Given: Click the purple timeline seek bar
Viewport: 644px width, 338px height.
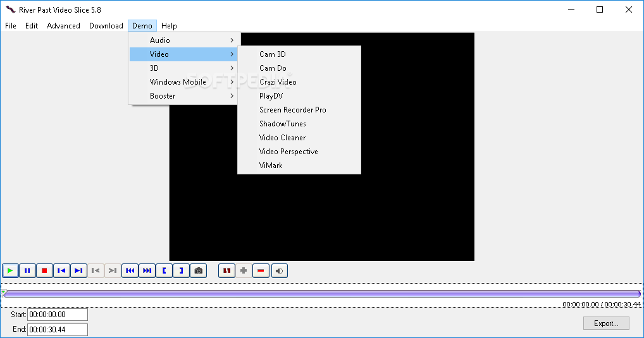Looking at the screenshot, I should click(x=322, y=294).
